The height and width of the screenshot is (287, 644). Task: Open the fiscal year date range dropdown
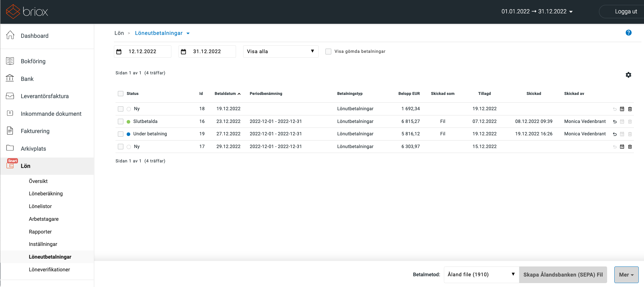pos(537,11)
